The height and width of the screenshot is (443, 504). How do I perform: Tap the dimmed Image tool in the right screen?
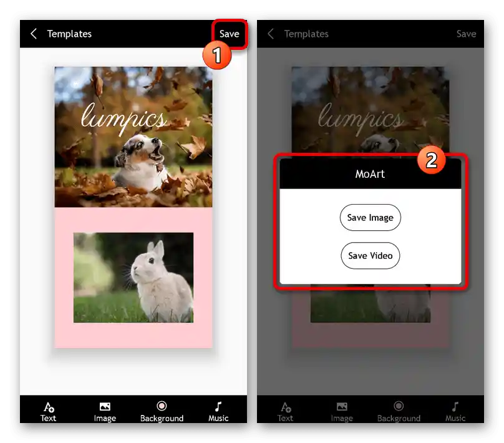342,412
